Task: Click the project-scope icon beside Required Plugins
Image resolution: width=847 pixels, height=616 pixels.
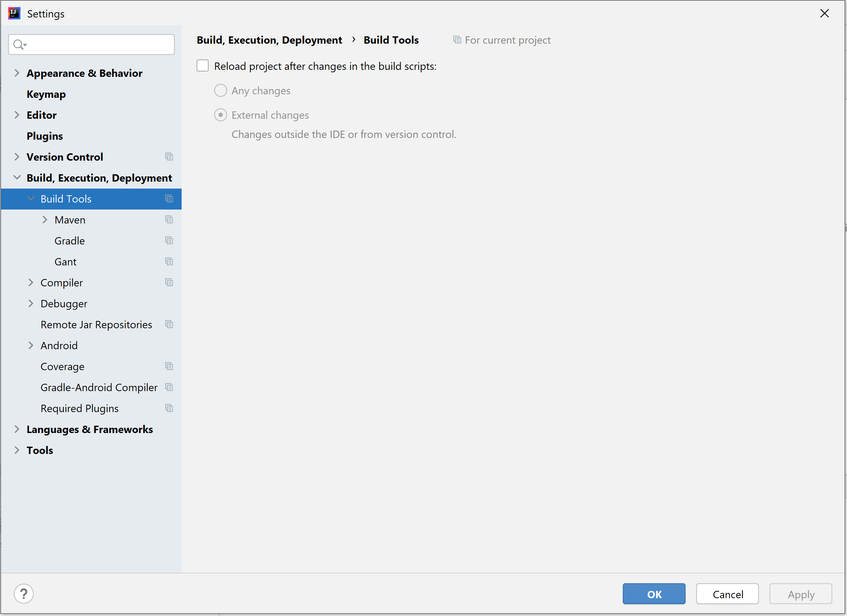Action: pyautogui.click(x=169, y=408)
